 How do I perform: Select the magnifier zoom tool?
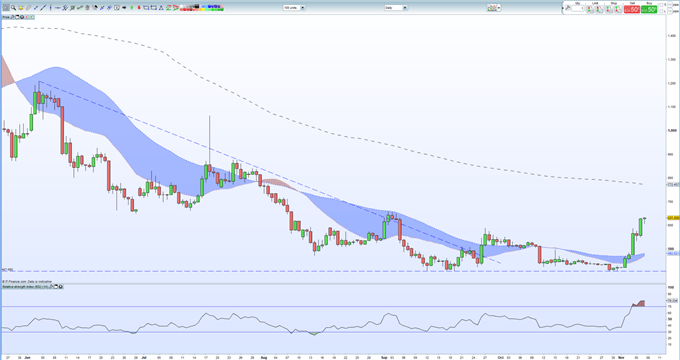pyautogui.click(x=13, y=7)
